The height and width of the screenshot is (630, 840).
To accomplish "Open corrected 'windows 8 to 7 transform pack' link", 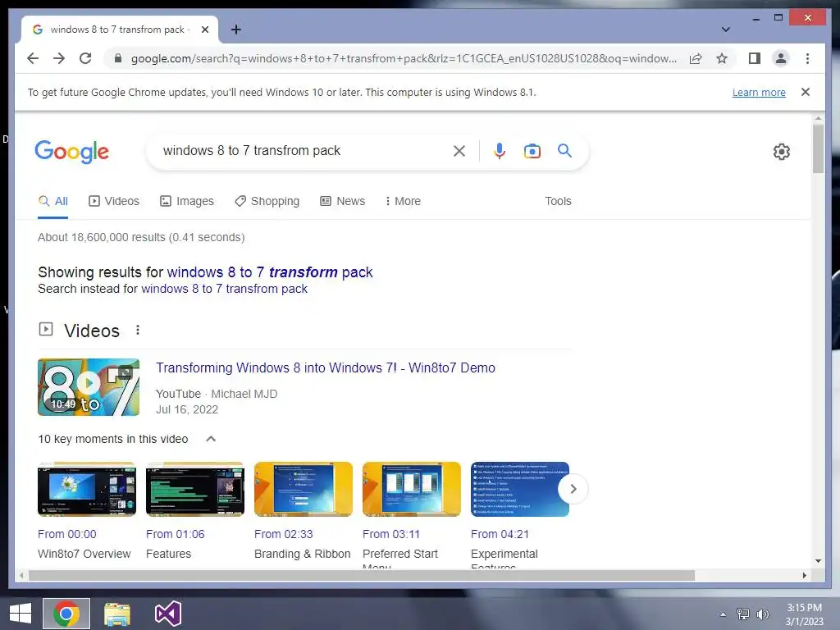I will pyautogui.click(x=269, y=272).
